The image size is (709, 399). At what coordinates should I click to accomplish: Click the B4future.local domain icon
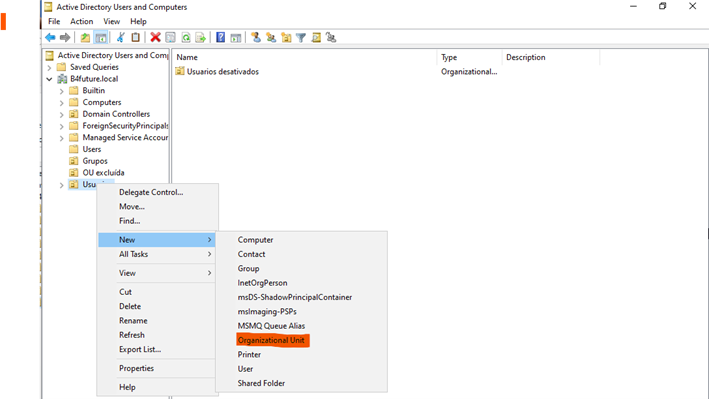[62, 79]
